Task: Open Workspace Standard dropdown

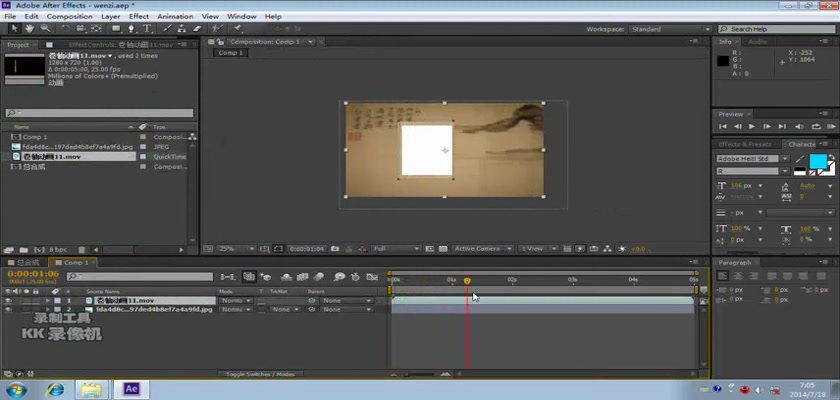Action: coord(671,29)
